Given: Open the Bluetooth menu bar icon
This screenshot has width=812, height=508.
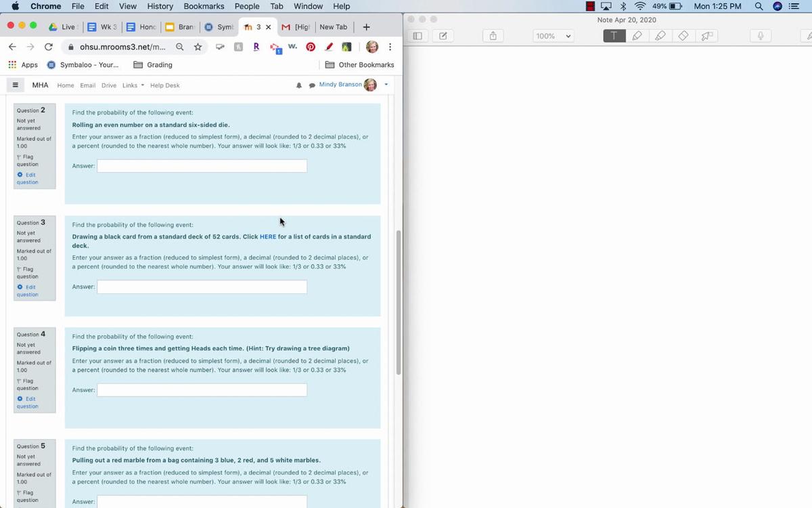Looking at the screenshot, I should (x=623, y=6).
